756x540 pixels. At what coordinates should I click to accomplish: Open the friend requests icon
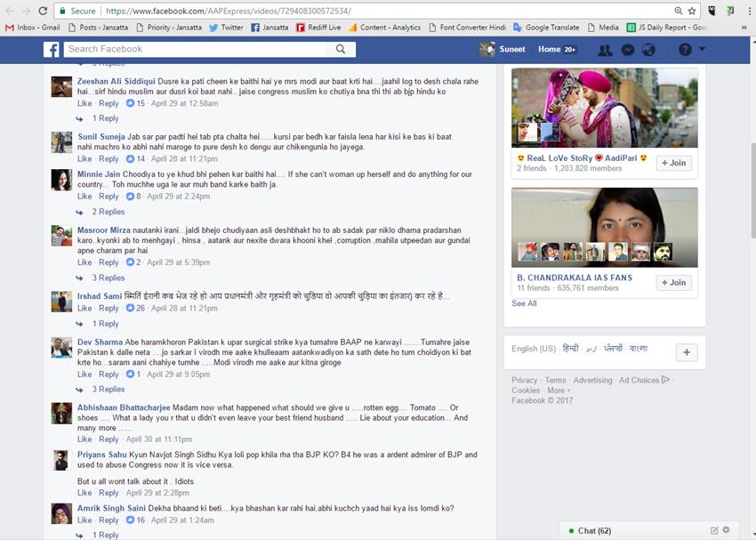coord(605,50)
